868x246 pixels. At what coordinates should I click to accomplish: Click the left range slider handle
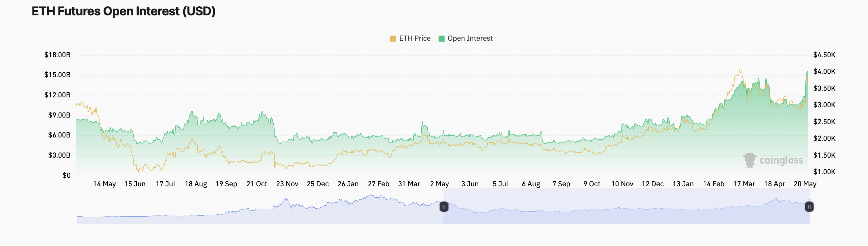coord(444,207)
